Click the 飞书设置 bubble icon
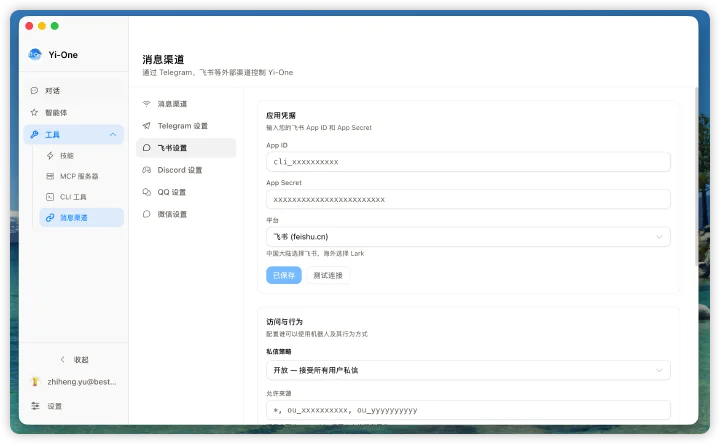 (x=146, y=148)
